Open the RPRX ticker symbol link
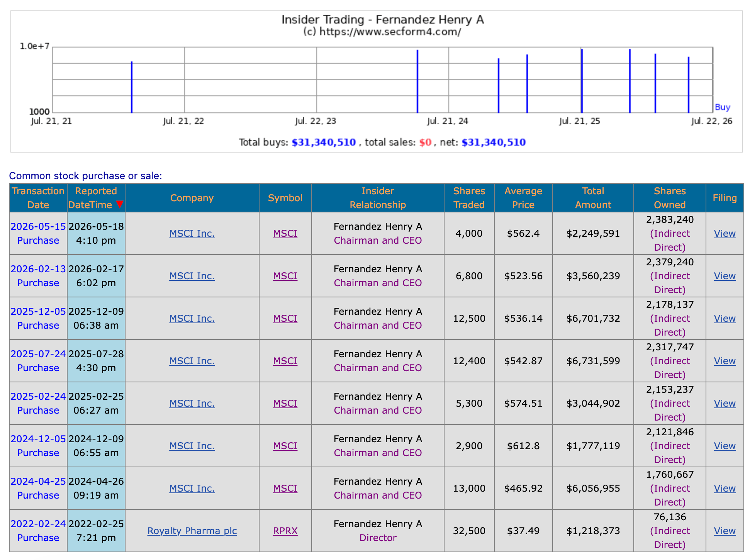Image resolution: width=750 pixels, height=560 pixels. click(285, 531)
